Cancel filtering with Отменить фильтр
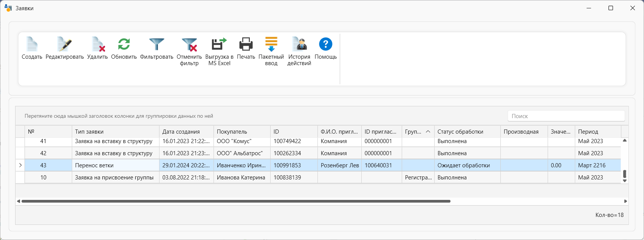 pos(189,51)
